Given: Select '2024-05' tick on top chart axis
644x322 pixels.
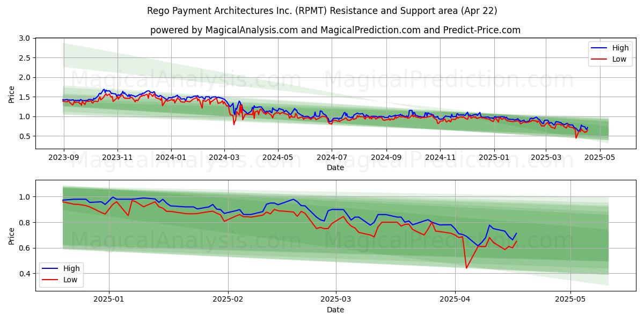Looking at the screenshot, I should 278,158.
